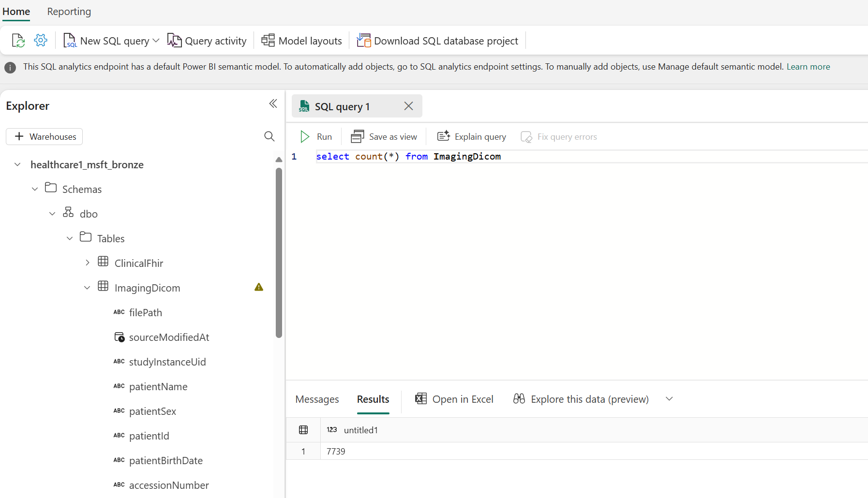Image resolution: width=868 pixels, height=498 pixels.
Task: Select the studyInstanceUid column
Action: coord(167,362)
